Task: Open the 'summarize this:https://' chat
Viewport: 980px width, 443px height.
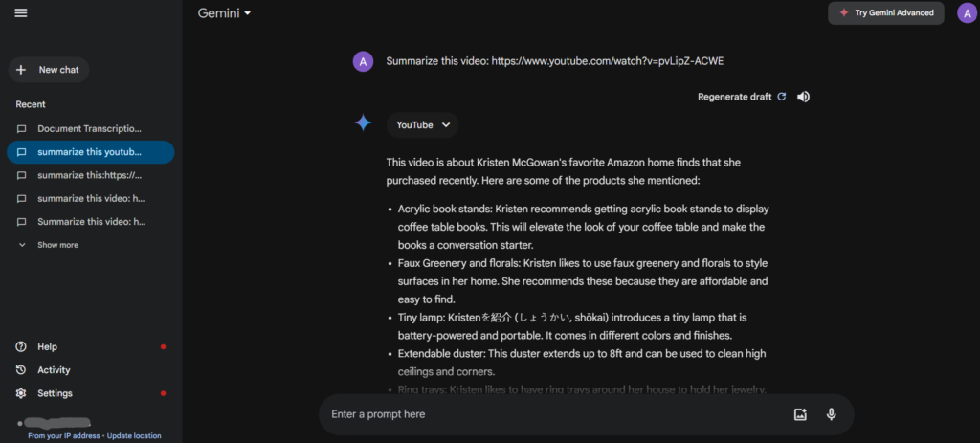Action: tap(91, 175)
